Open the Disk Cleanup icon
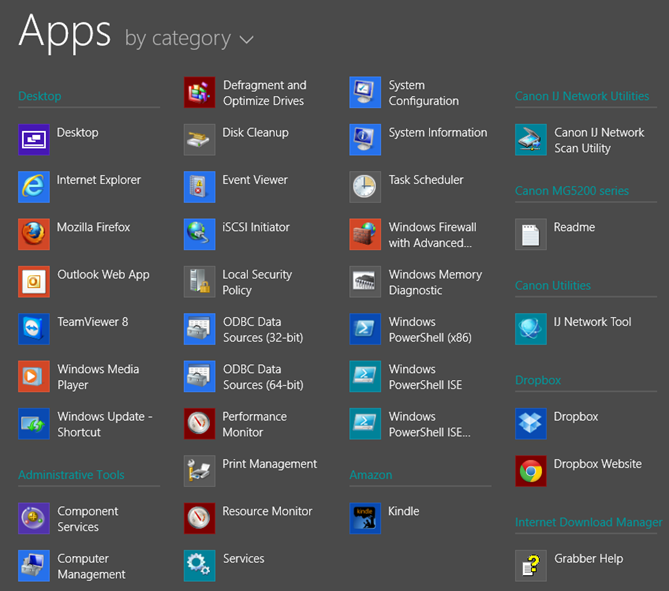Screen dimensions: 669x591 [x=199, y=140]
